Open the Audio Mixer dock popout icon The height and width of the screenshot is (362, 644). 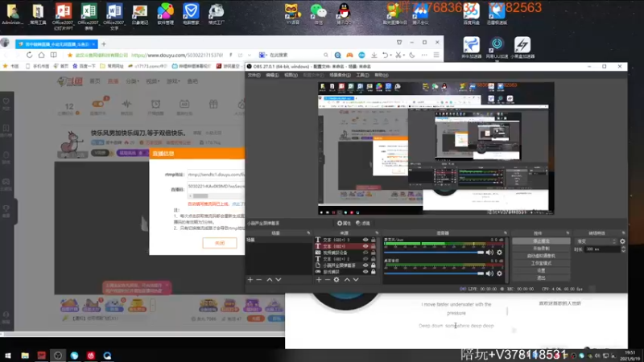(506, 233)
